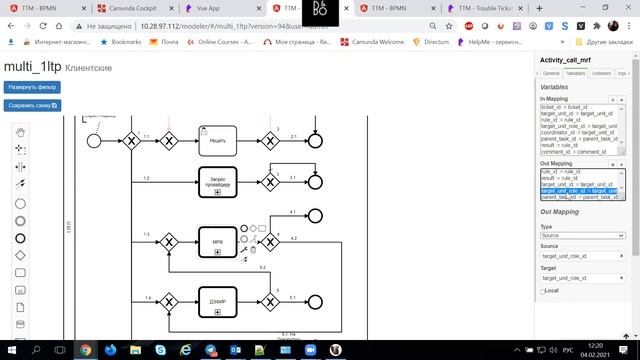
Task: Open Почта bookmark
Action: click(164, 42)
